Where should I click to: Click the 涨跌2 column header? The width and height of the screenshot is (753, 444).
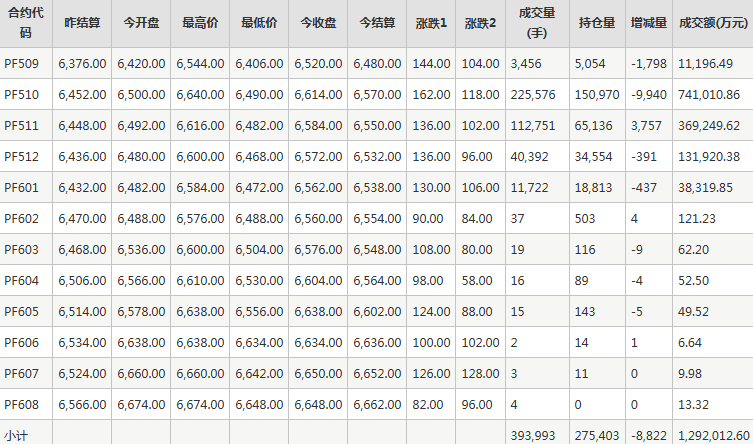coord(480,23)
